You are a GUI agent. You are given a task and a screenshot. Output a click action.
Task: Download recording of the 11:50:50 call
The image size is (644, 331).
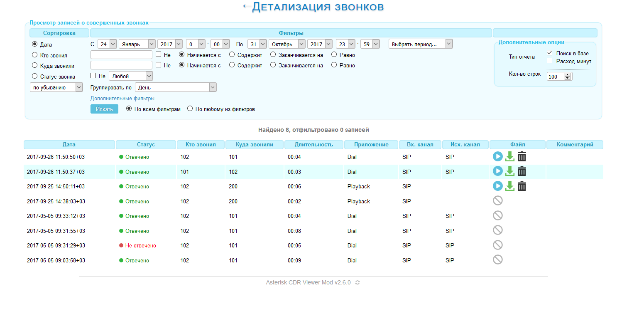pyautogui.click(x=510, y=157)
